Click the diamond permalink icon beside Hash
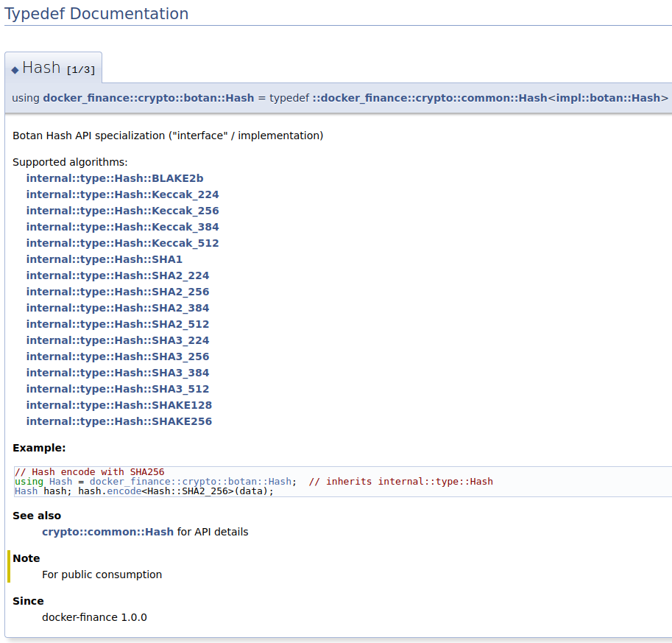The height and width of the screenshot is (643, 672). click(x=15, y=69)
